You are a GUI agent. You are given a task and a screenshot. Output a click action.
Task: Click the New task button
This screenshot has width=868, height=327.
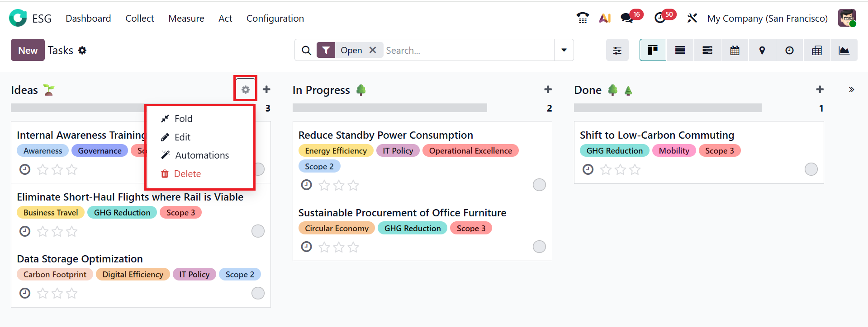28,50
